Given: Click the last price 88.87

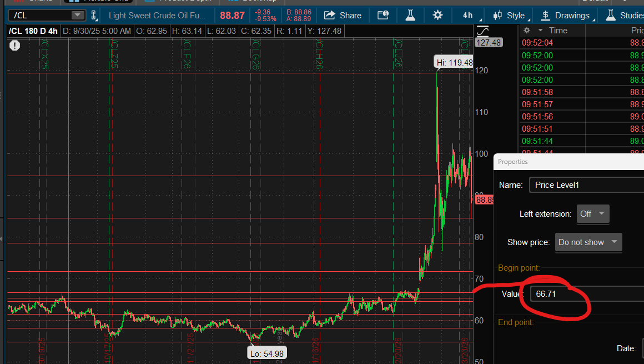Looking at the screenshot, I should point(232,15).
